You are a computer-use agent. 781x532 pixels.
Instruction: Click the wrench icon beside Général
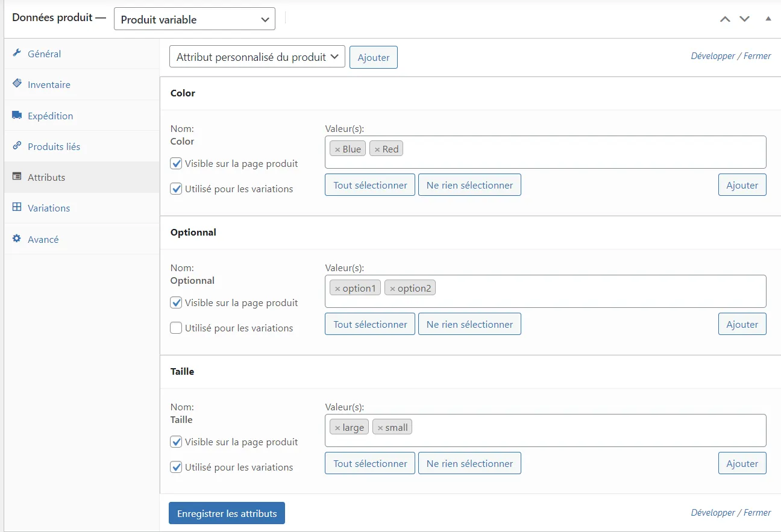click(x=17, y=53)
